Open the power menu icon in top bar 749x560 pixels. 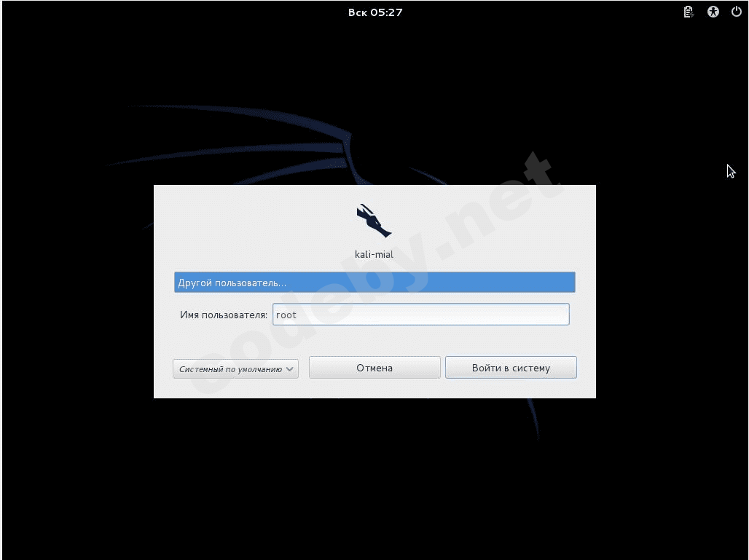(x=736, y=12)
